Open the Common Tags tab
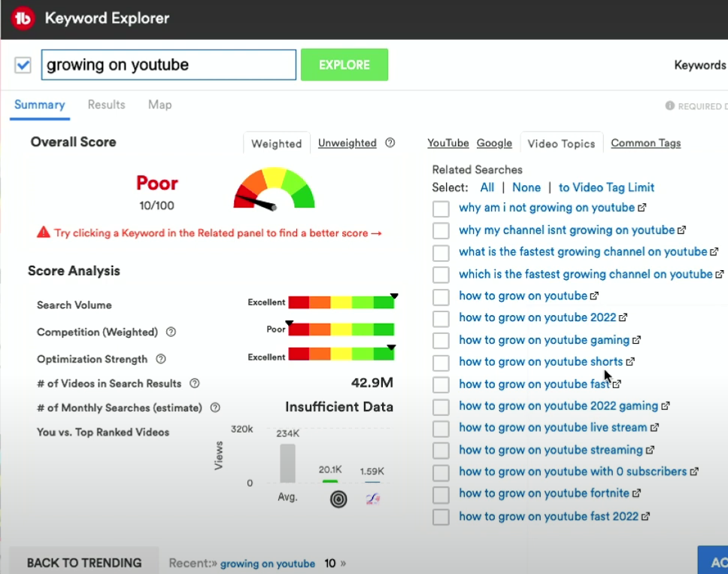This screenshot has width=728, height=574. (645, 143)
